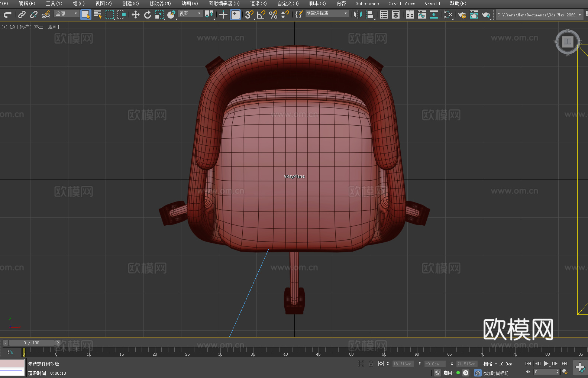Open the 组(G) menu
Viewport: 588px width, 378px height.
pos(78,3)
